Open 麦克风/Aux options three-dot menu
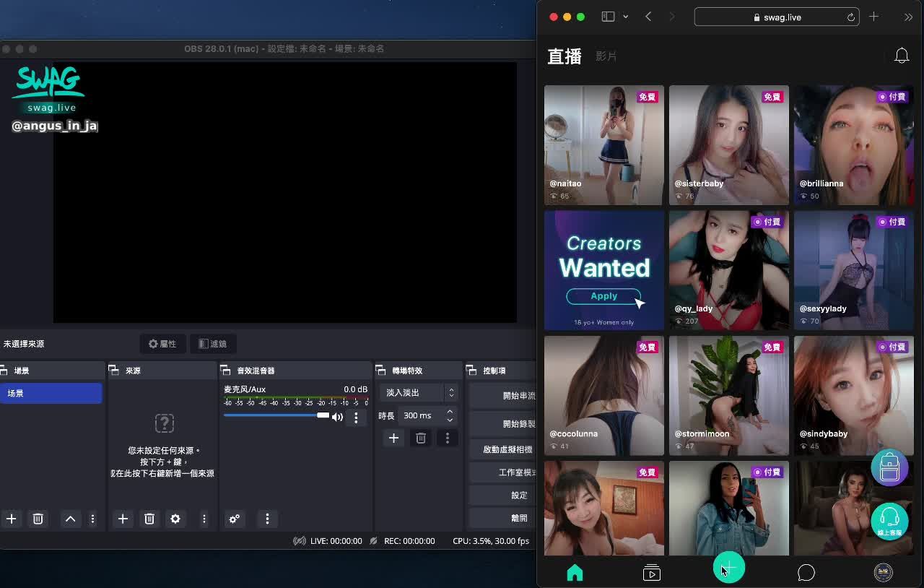The height and width of the screenshot is (588, 924). [x=356, y=418]
